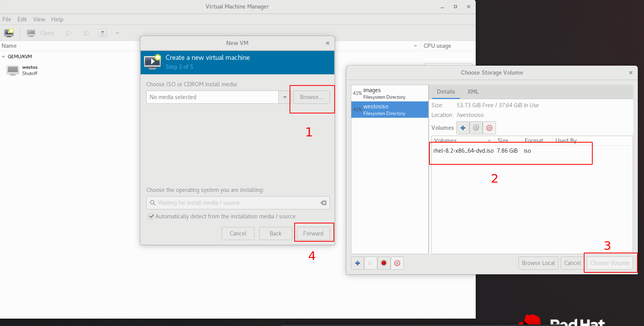Screen dimensions: 644x326
Task: Click the add volume plus icon
Action: [463, 128]
